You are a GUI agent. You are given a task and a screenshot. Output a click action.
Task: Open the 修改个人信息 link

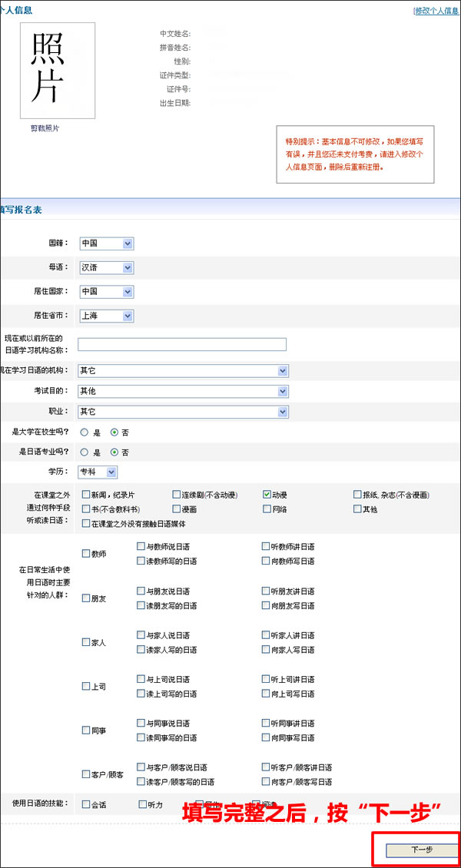(437, 11)
